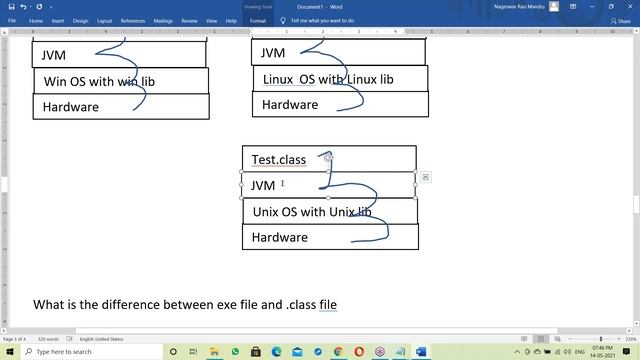Switch to the Insert ribbon tab
Image resolution: width=640 pixels, height=360 pixels.
(x=58, y=20)
